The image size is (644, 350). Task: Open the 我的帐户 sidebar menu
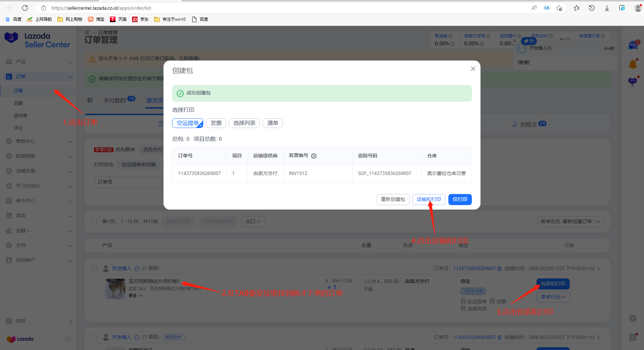click(38, 260)
